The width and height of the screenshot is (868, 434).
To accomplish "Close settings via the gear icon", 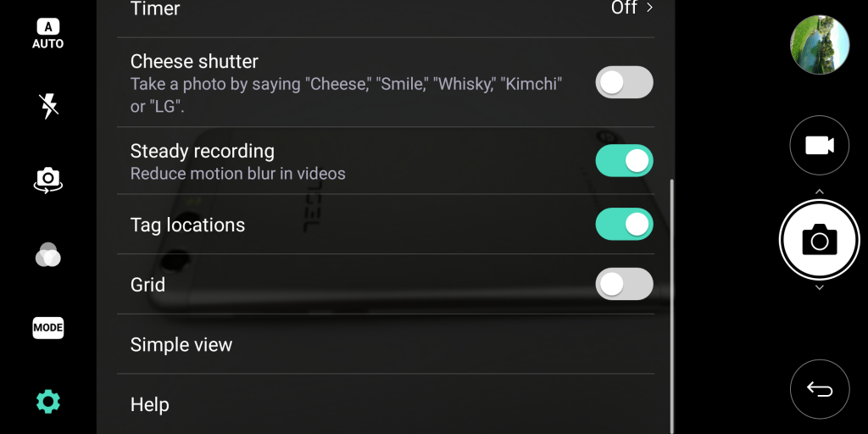I will click(x=48, y=401).
